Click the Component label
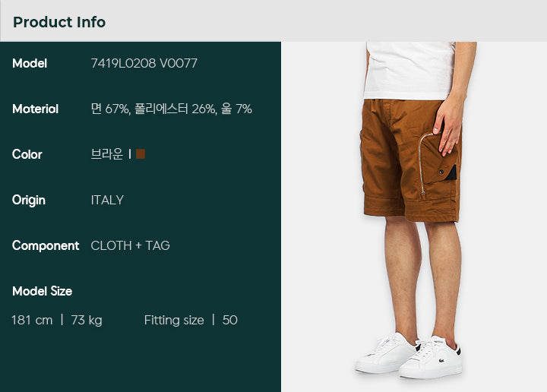This screenshot has height=392, width=547. (46, 246)
